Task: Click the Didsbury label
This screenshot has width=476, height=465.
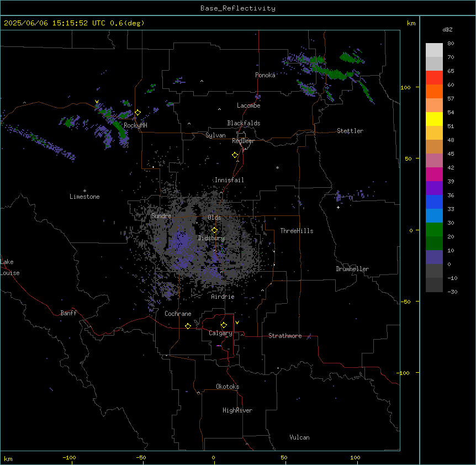Action: click(211, 238)
